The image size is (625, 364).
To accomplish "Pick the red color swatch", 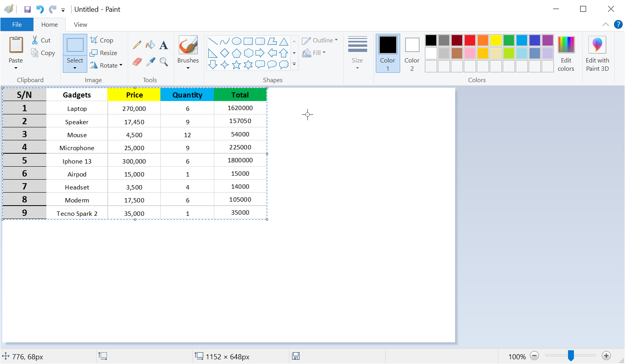I will [x=470, y=40].
